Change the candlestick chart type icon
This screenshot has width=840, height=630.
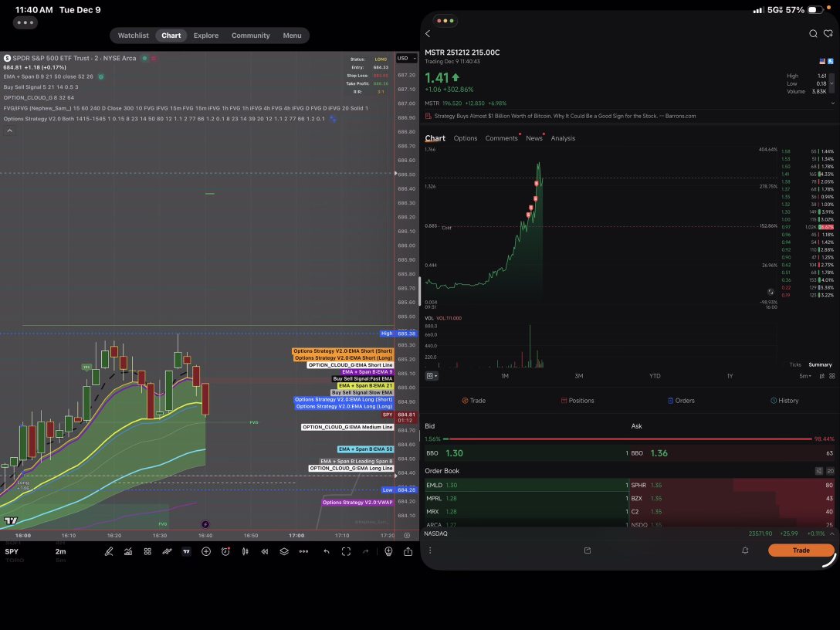(x=245, y=551)
